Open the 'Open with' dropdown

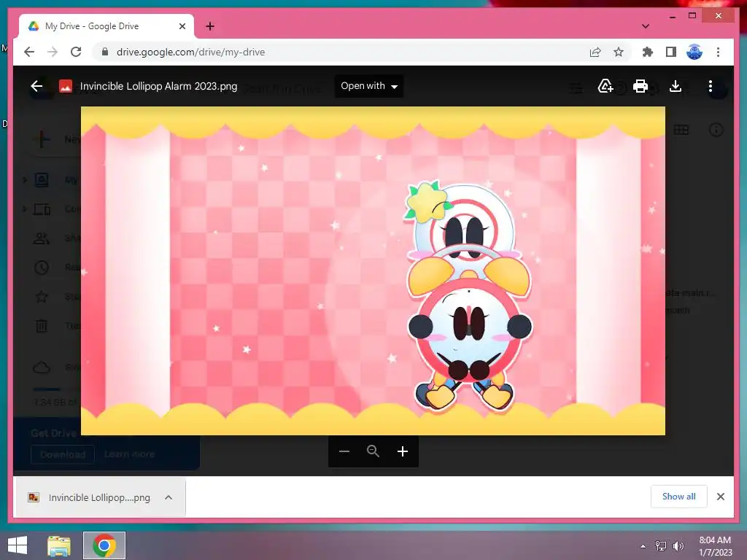[368, 86]
